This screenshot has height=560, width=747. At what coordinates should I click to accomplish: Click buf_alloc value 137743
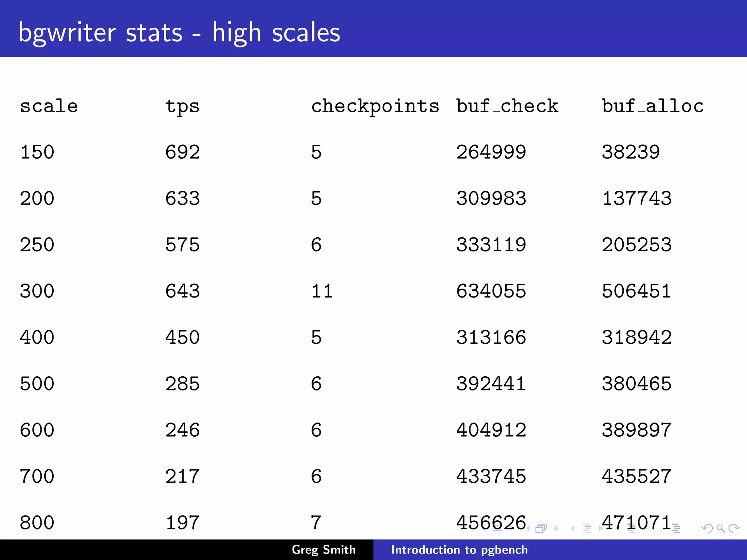pos(636,198)
